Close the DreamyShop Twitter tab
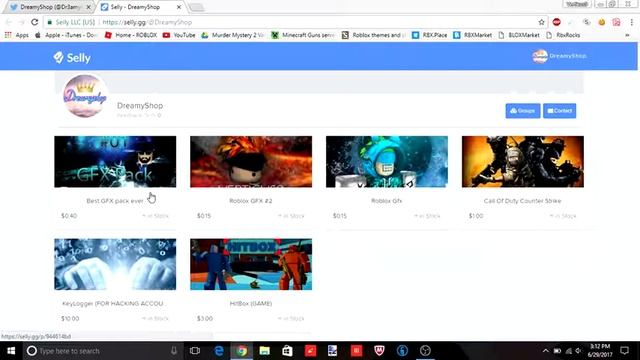The width and height of the screenshot is (640, 360). [x=88, y=7]
